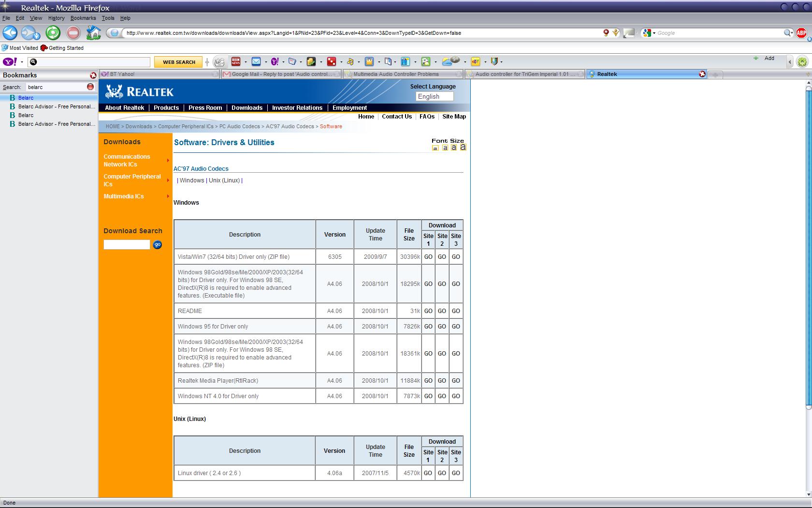This screenshot has width=812, height=508.
Task: Click the pencil edit icon on Yahoo toolbar
Action: pos(219,61)
